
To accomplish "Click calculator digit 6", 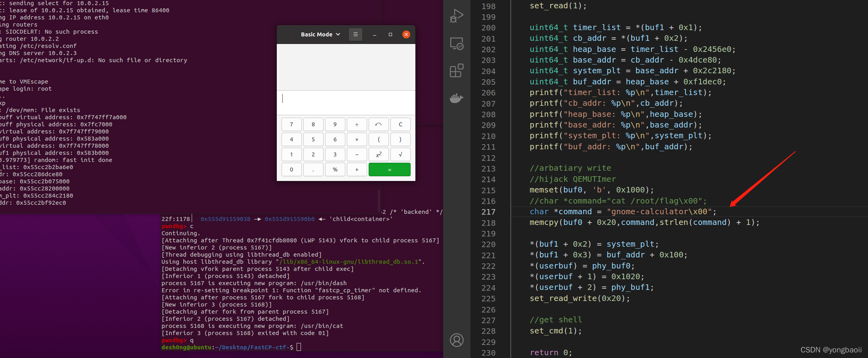I will (x=335, y=139).
